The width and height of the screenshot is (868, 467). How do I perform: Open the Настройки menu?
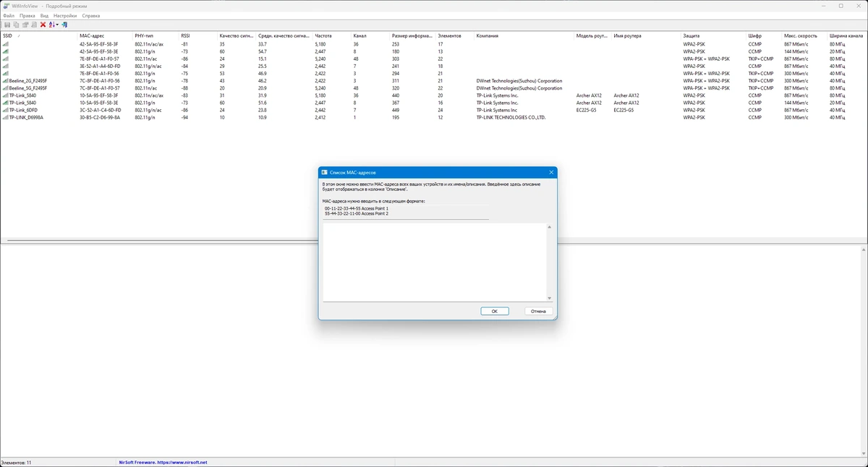pos(65,15)
